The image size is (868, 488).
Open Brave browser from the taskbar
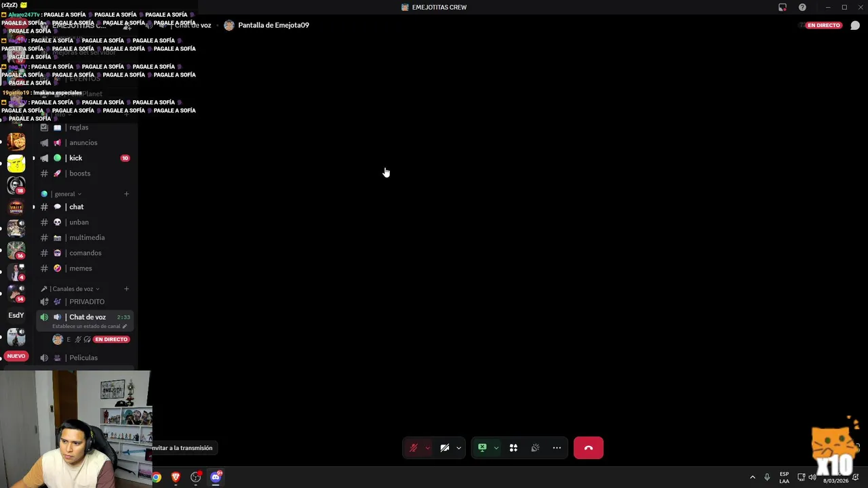tap(176, 477)
